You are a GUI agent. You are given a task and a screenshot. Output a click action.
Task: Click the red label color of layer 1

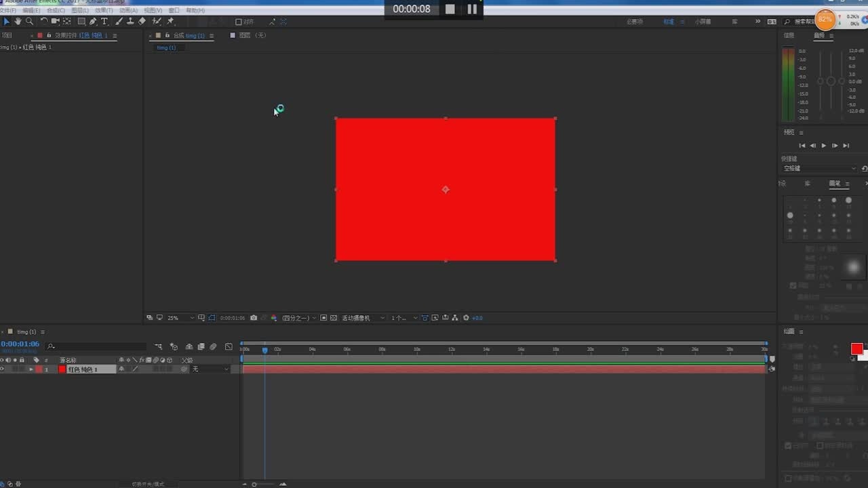[39, 369]
